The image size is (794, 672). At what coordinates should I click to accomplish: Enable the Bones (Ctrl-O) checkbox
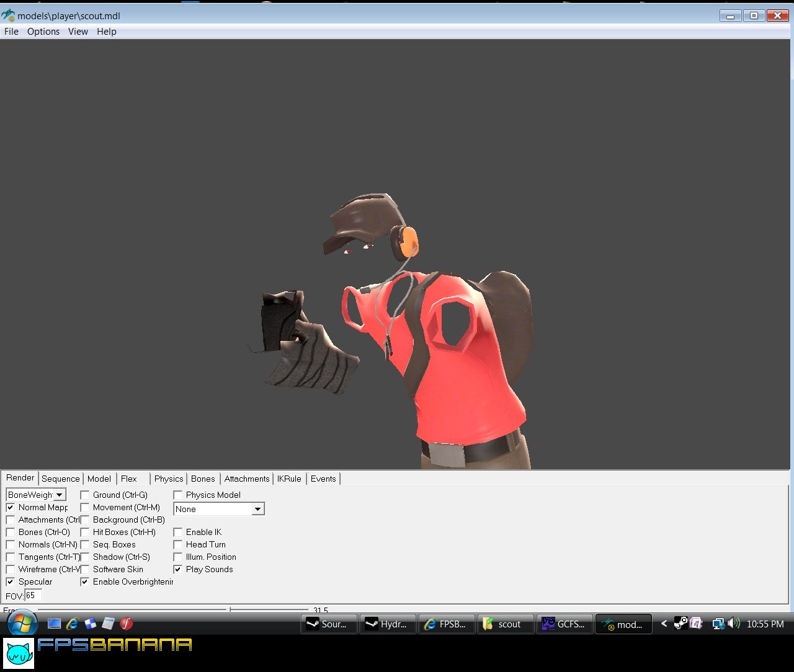11,532
